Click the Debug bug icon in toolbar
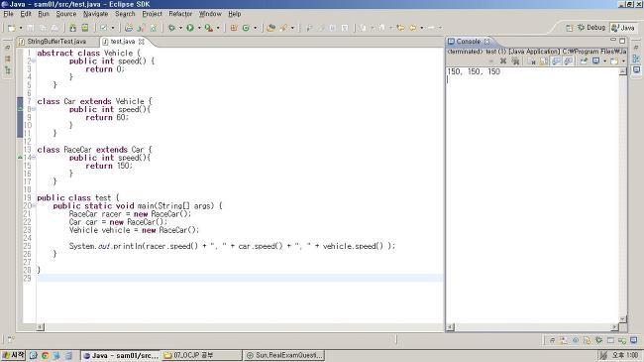 (171, 28)
